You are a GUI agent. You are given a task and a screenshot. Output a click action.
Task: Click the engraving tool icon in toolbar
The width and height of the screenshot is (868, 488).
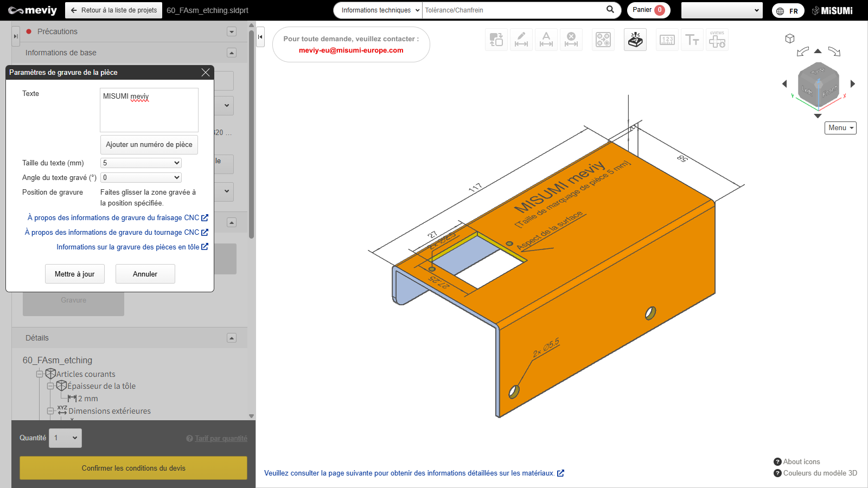[635, 40]
